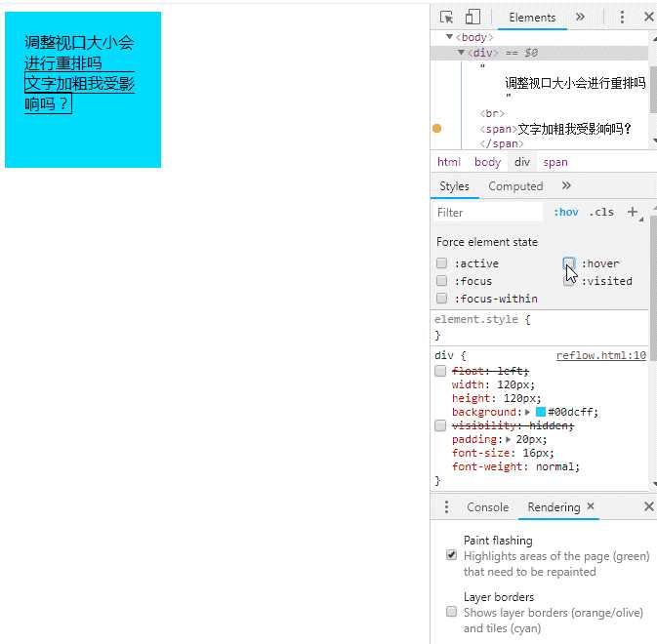Viewport: 657px width, 644px height.
Task: Open the DevTools three-dot menu
Action: pos(622,18)
